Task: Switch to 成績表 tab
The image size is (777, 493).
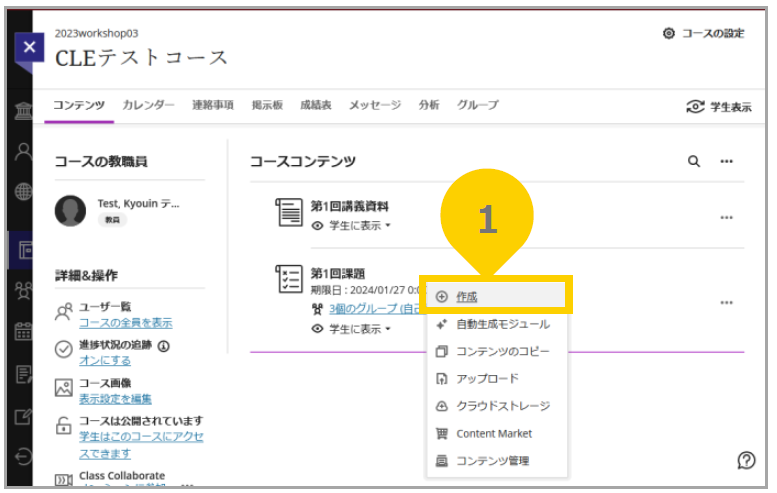Action: pyautogui.click(x=316, y=105)
